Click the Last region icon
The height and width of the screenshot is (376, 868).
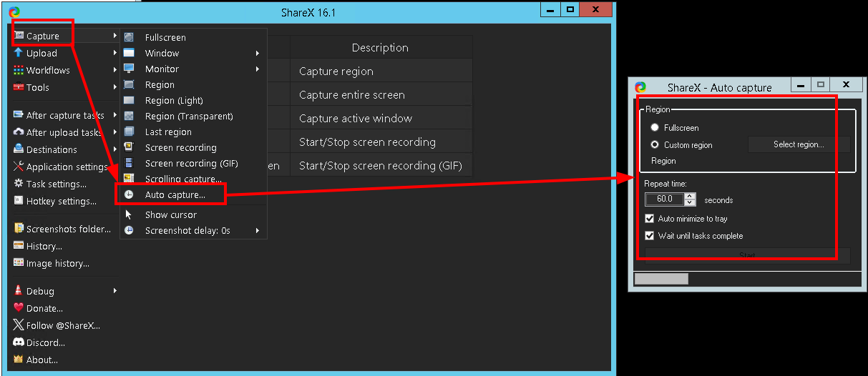[x=129, y=132]
